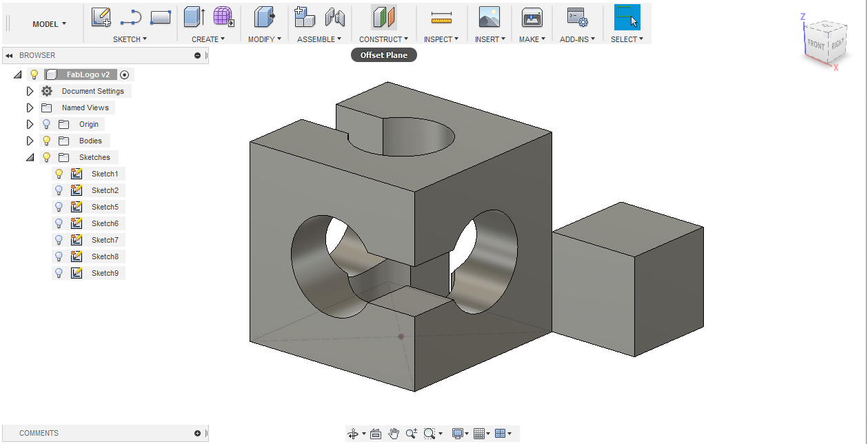Show Sketch9 via its lightbulb
Viewport: 868px width, 444px height.
[x=59, y=273]
